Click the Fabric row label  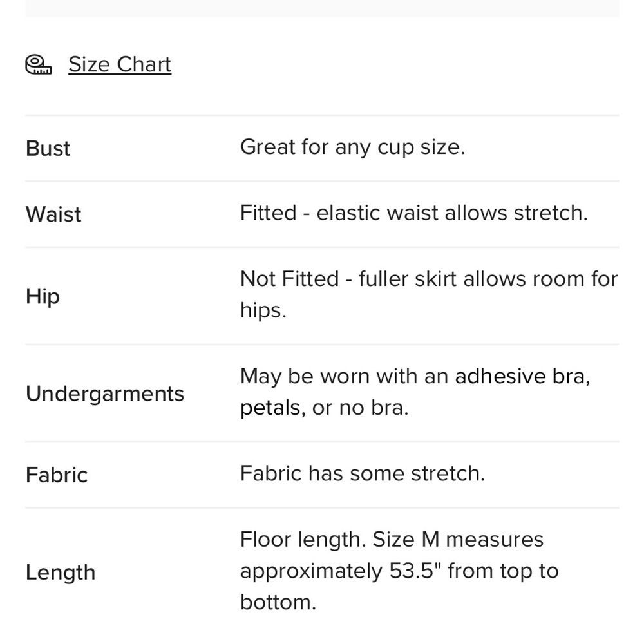click(57, 475)
